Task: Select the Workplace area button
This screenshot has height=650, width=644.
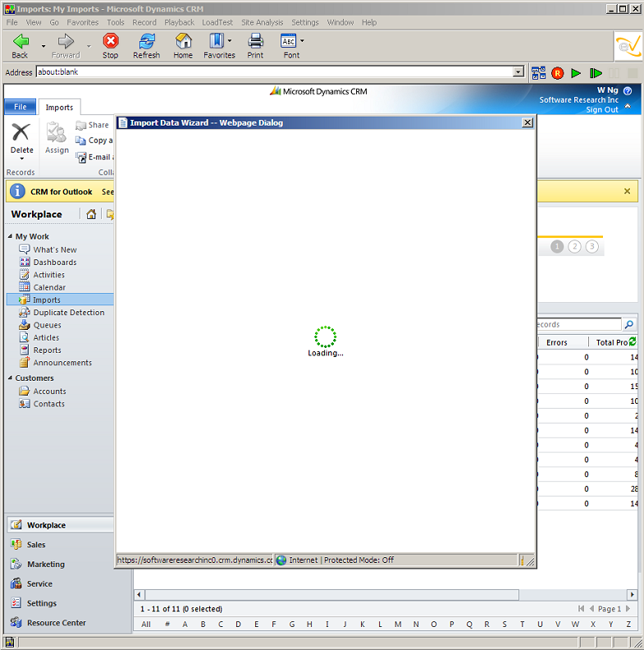Action: pos(61,524)
